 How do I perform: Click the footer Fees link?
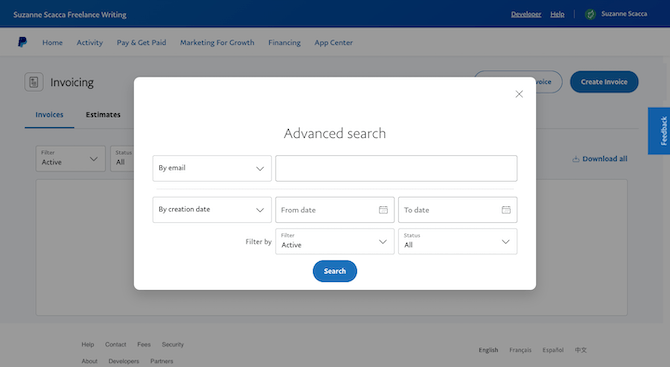click(144, 344)
